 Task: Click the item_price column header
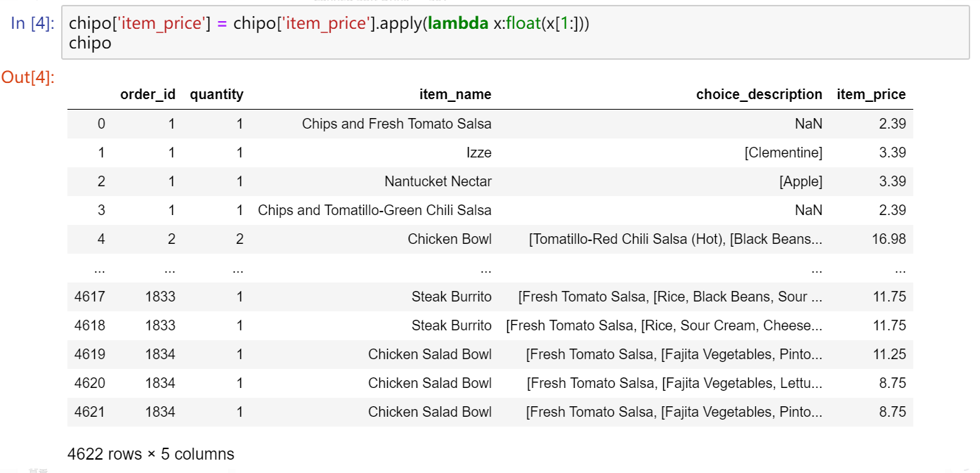click(871, 94)
